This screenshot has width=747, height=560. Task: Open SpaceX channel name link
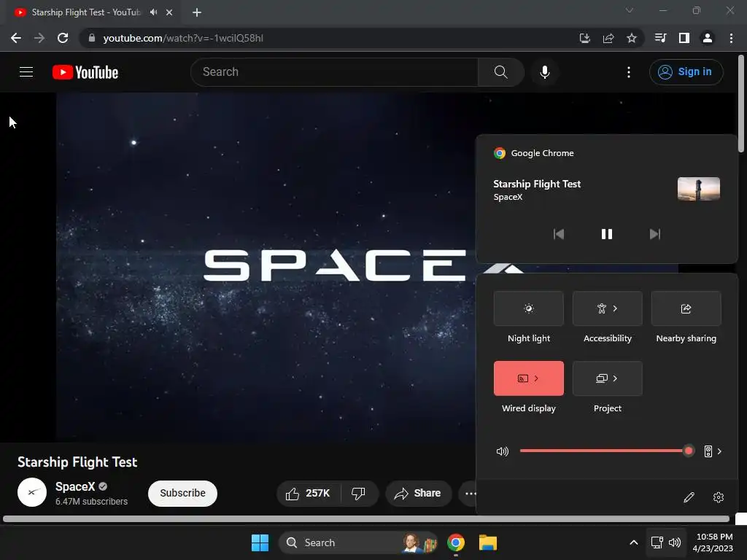click(x=75, y=486)
